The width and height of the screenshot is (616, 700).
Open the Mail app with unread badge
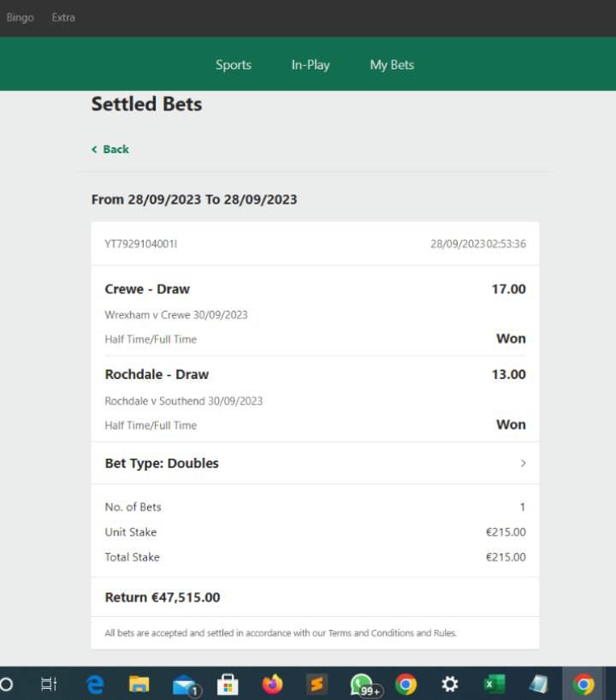185,685
